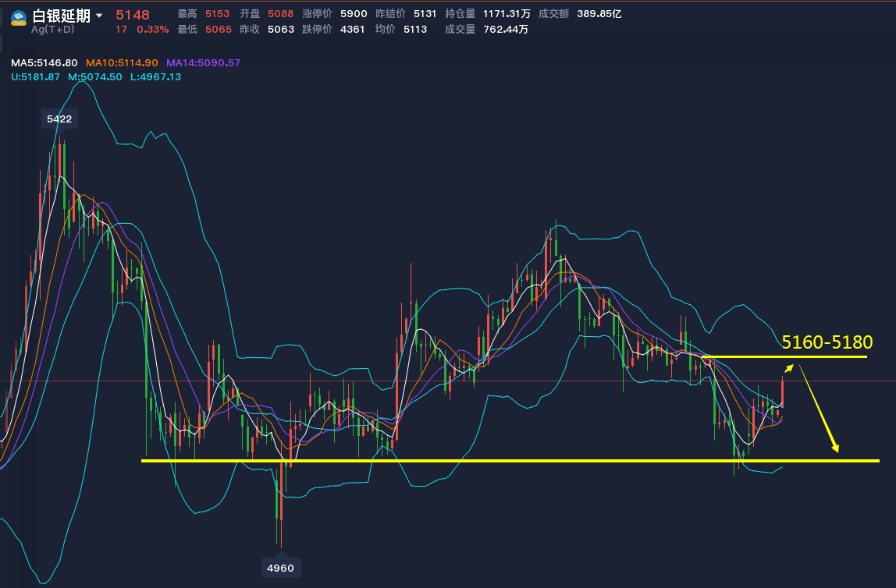Viewport: 896px width, 588px height.
Task: Select the 白银延期 instrument name
Action: [61, 16]
